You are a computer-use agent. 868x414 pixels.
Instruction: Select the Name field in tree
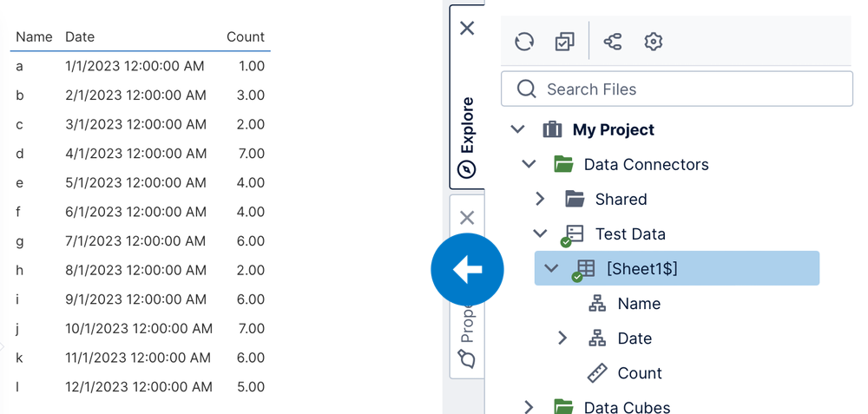639,303
